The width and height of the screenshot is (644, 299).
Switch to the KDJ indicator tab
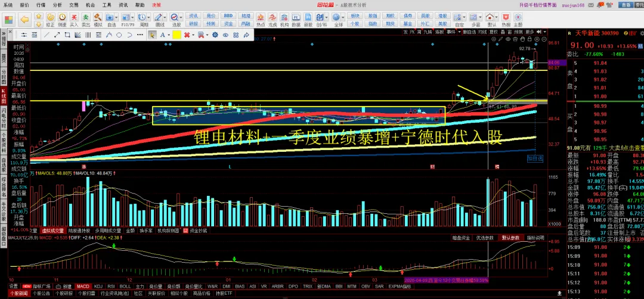tap(98, 286)
